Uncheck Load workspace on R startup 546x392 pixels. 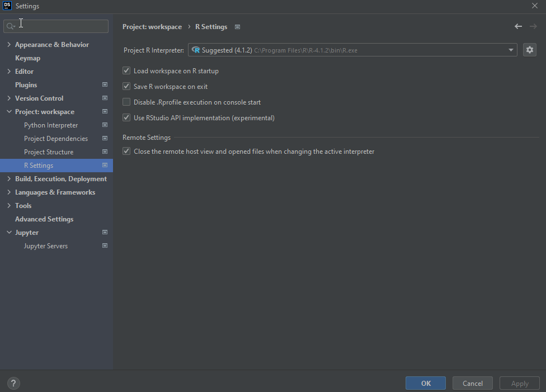pyautogui.click(x=126, y=70)
